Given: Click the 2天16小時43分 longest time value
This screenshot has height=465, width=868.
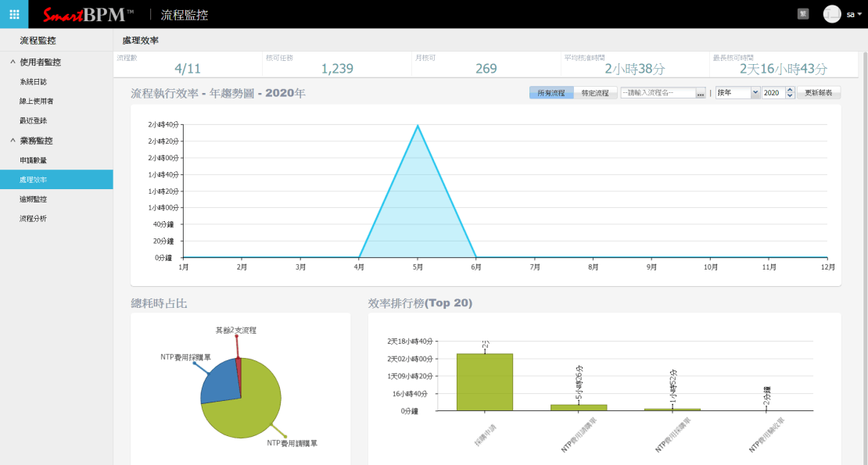Looking at the screenshot, I should coord(784,69).
